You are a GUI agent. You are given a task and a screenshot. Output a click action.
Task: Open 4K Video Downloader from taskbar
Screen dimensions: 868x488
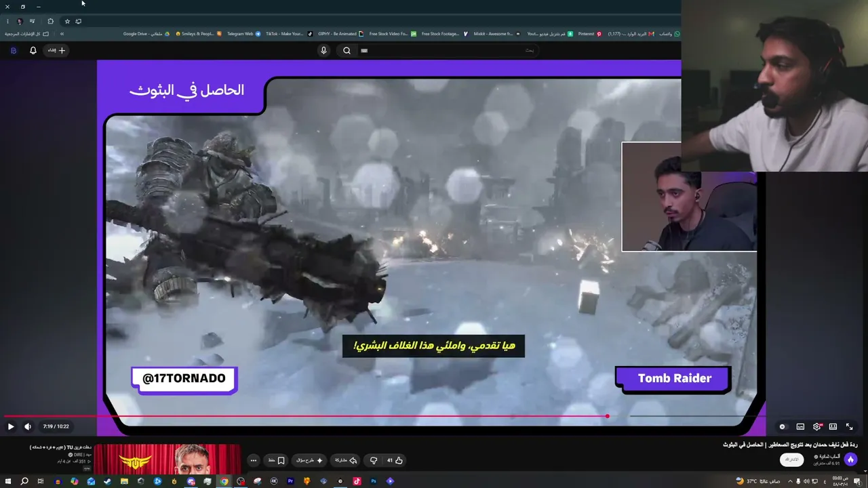coord(274,481)
